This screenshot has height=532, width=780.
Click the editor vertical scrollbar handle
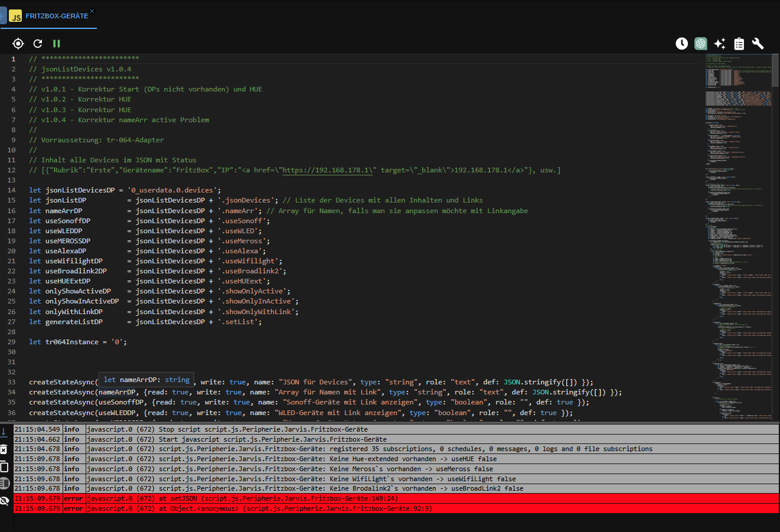pos(776,71)
